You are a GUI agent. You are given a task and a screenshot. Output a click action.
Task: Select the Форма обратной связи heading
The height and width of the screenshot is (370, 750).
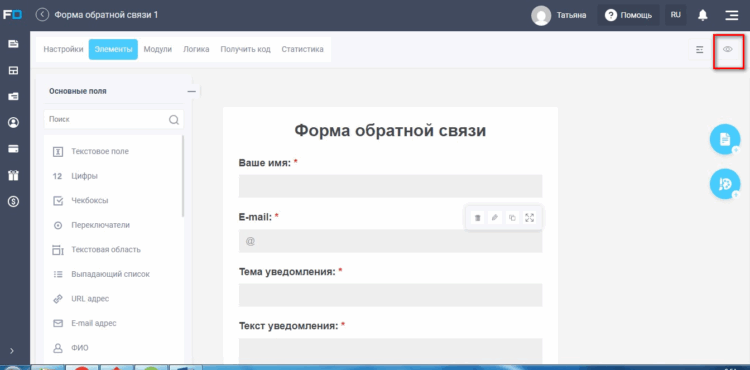click(390, 130)
